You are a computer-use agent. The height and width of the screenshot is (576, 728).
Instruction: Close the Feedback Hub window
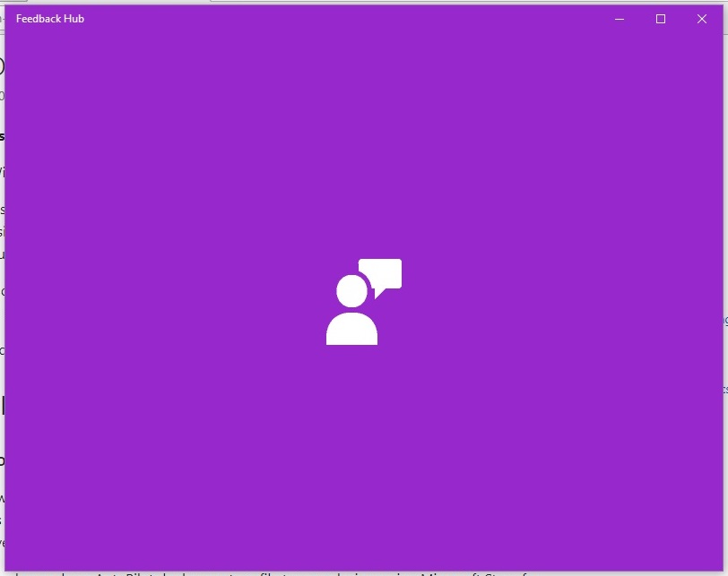pos(702,19)
